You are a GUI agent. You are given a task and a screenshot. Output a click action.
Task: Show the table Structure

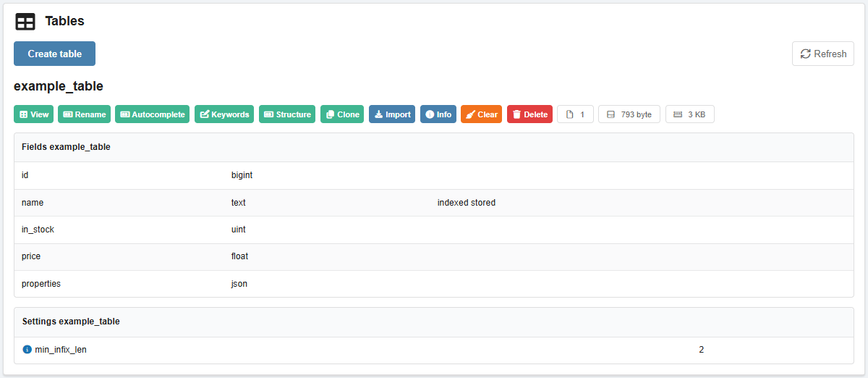pos(287,114)
